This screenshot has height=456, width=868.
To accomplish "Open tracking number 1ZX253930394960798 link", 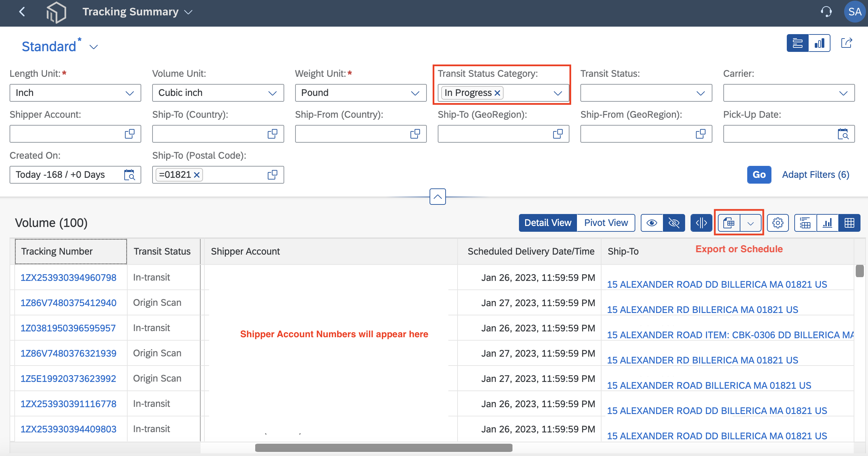I will (69, 277).
